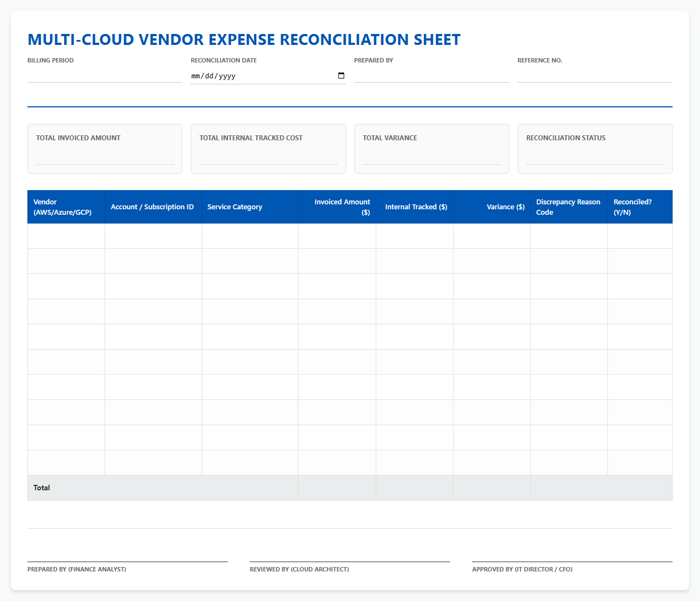The width and height of the screenshot is (700, 601).
Task: Click the Invoiced Amount ($) column header
Action: pyautogui.click(x=337, y=207)
